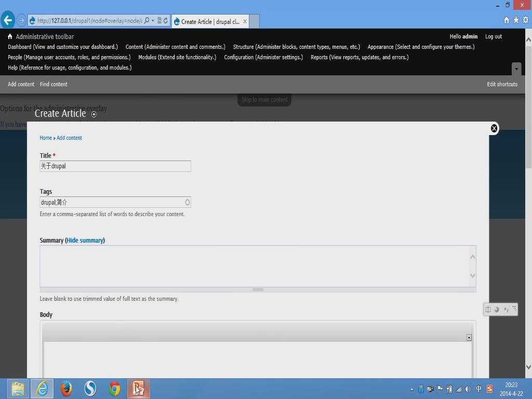532x399 pixels.
Task: Click inside the Summary text area
Action: pos(255,267)
